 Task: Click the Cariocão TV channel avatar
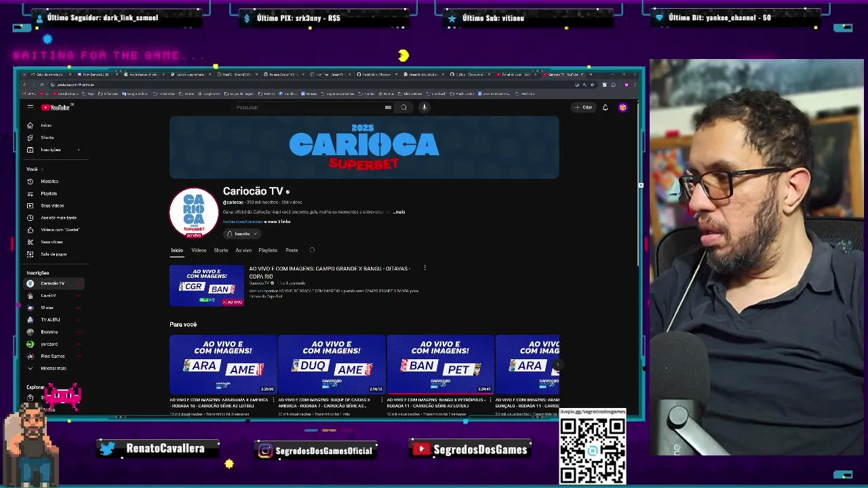point(194,212)
